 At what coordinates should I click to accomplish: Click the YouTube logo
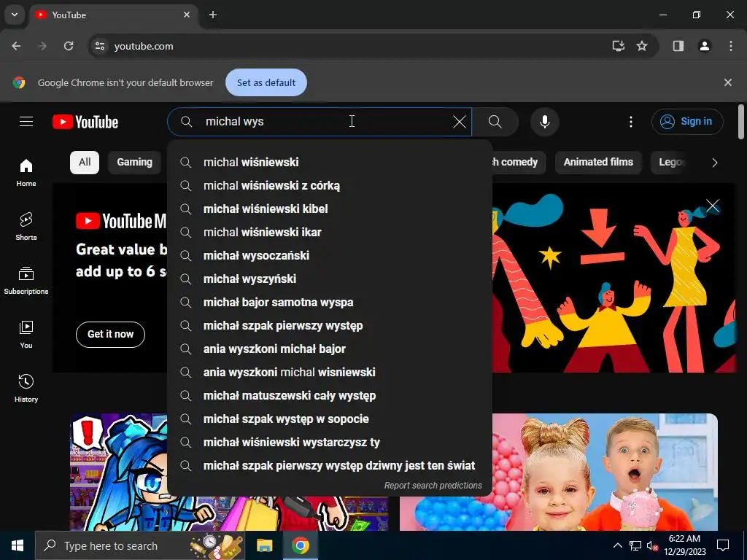click(85, 122)
